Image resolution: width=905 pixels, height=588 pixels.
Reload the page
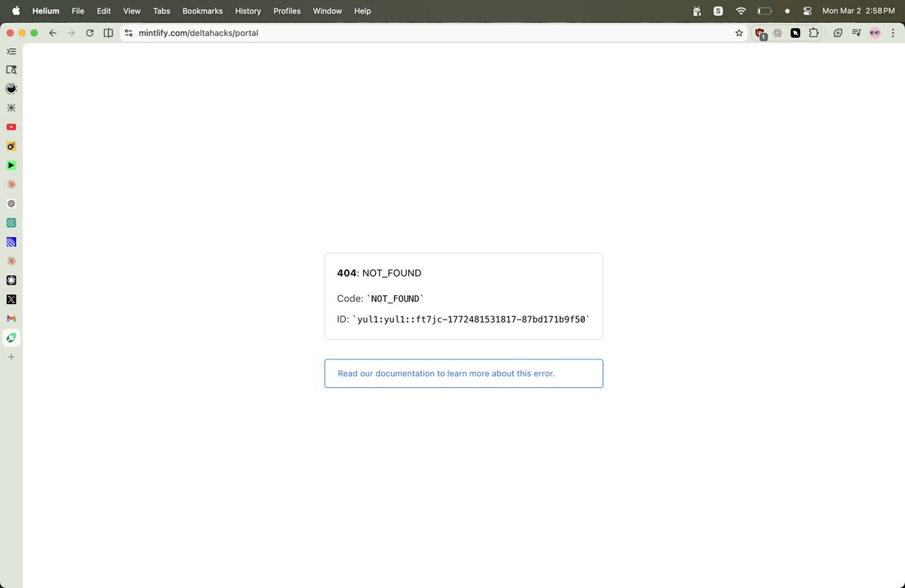coord(90,33)
